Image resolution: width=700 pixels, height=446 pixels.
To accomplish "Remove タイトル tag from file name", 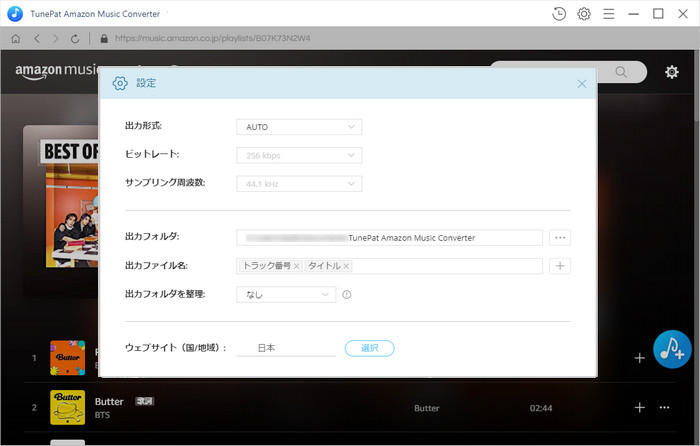I will pos(346,266).
